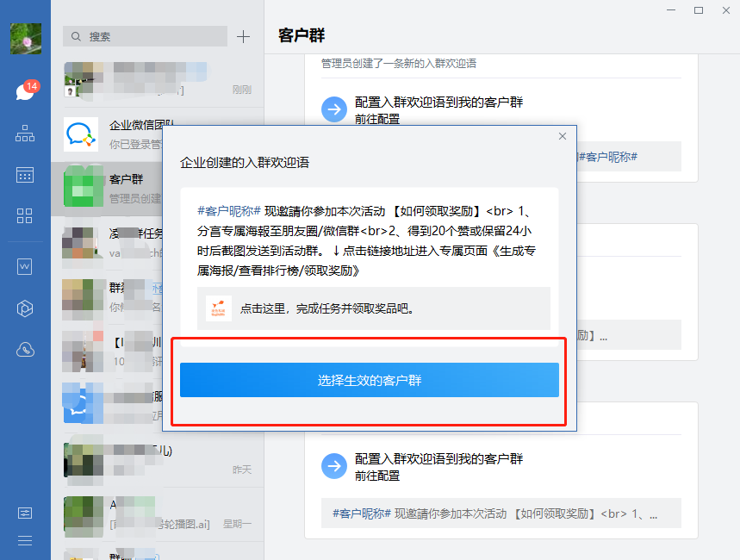Open the calendar icon in left sidebar

coord(25,175)
